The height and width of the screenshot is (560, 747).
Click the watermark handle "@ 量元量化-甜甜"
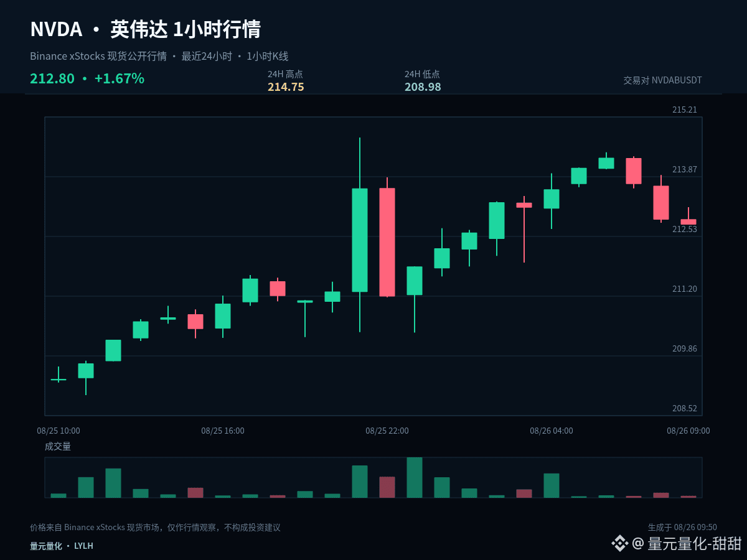[687, 543]
